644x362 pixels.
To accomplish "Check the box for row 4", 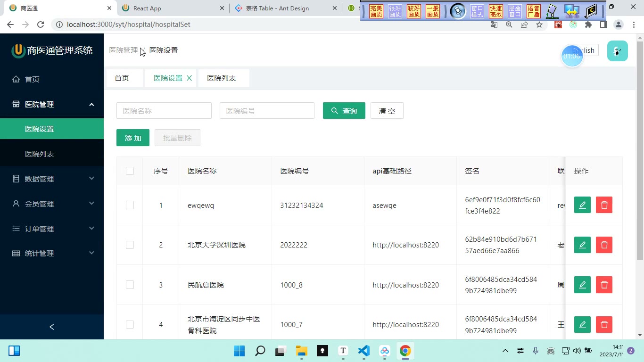I will click(130, 325).
